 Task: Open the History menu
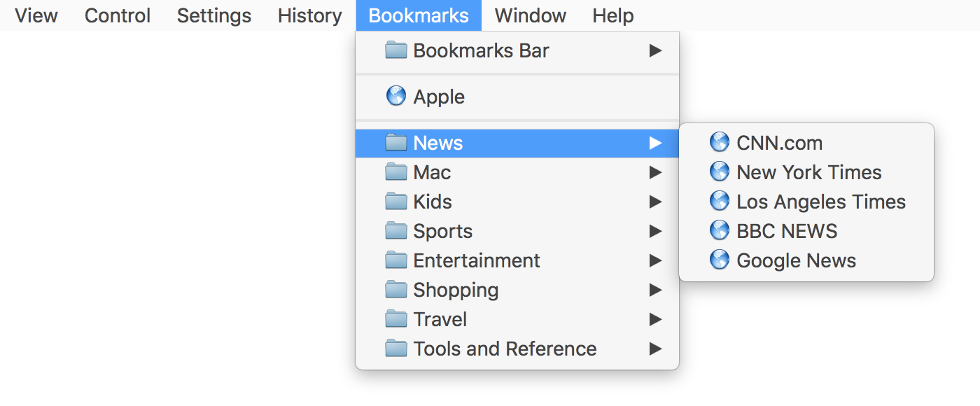pyautogui.click(x=309, y=15)
